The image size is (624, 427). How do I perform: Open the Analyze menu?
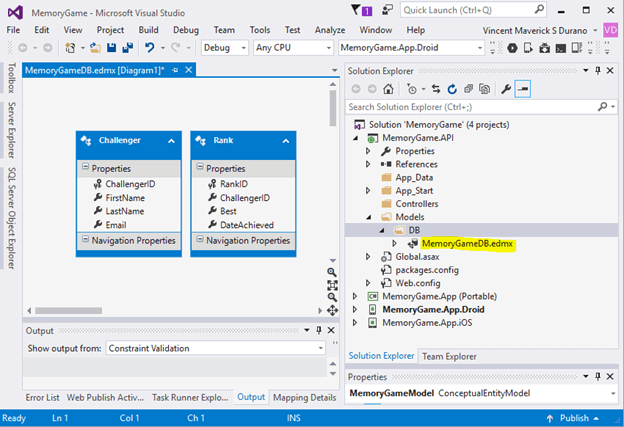pyautogui.click(x=330, y=30)
